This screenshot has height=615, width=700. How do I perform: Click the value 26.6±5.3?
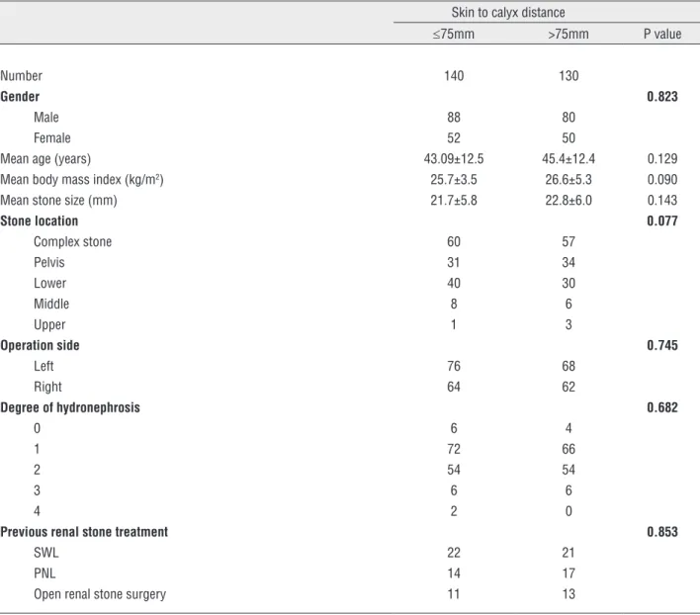[x=569, y=179]
